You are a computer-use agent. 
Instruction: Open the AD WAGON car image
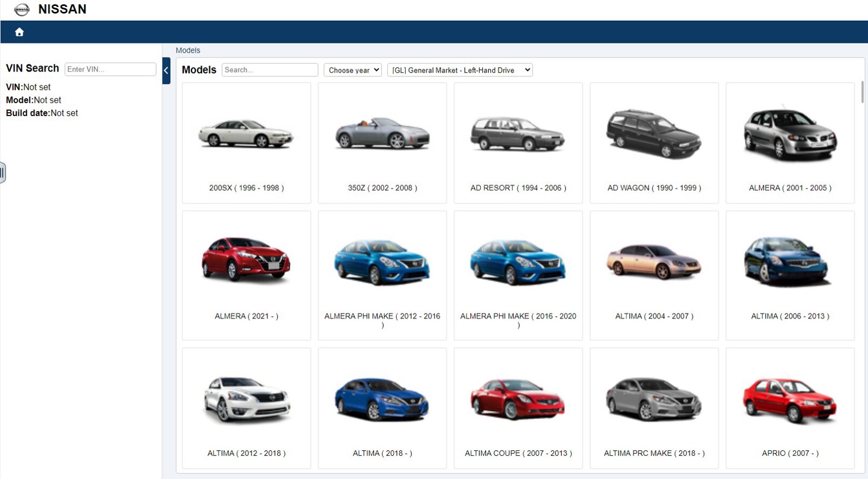click(x=654, y=133)
